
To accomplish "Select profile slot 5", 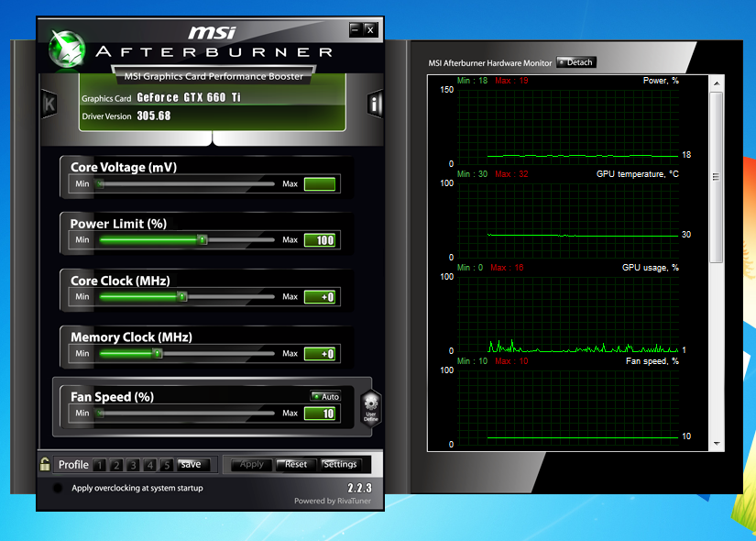I will point(167,465).
